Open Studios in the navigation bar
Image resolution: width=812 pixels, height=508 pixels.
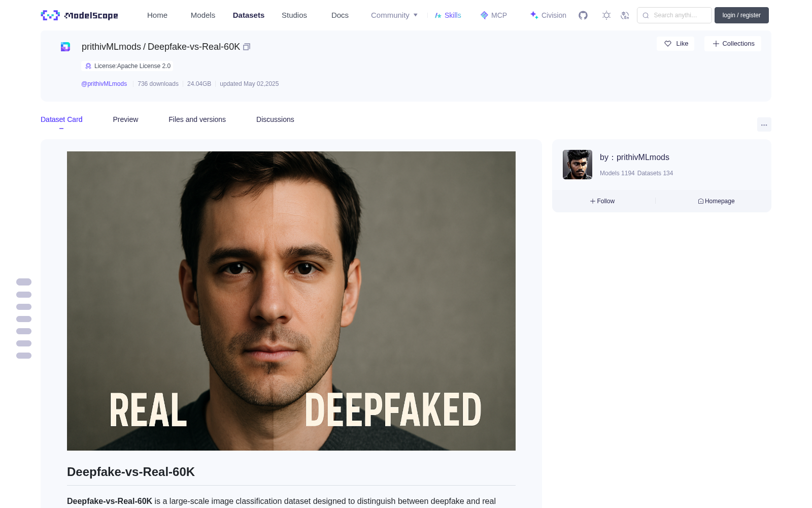click(x=294, y=15)
